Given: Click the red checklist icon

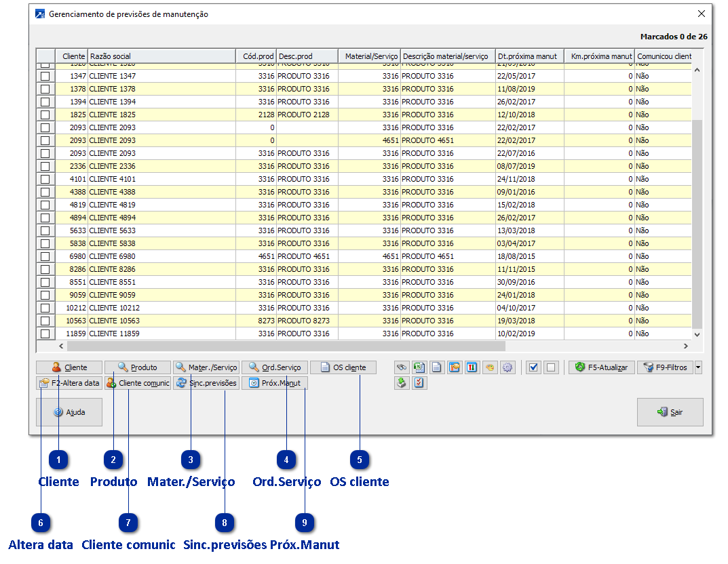Looking at the screenshot, I should 419,383.
